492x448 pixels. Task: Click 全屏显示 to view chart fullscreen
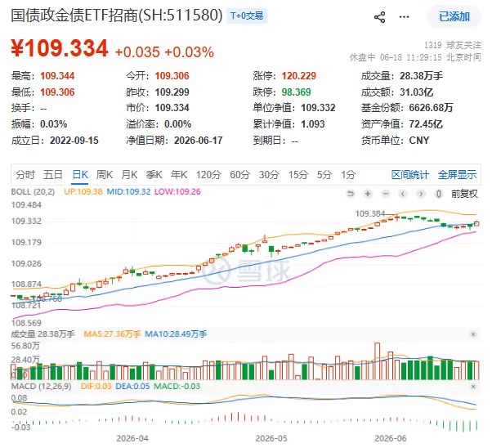coord(457,175)
